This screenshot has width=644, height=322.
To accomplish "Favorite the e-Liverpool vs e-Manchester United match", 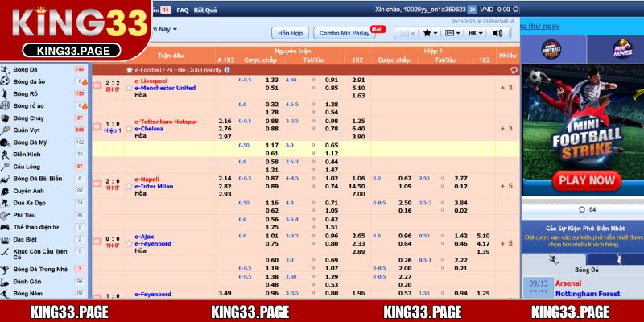I will 130,88.
